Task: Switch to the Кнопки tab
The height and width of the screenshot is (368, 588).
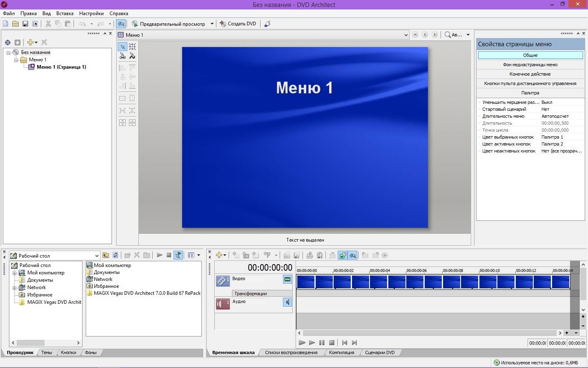Action: click(x=68, y=352)
